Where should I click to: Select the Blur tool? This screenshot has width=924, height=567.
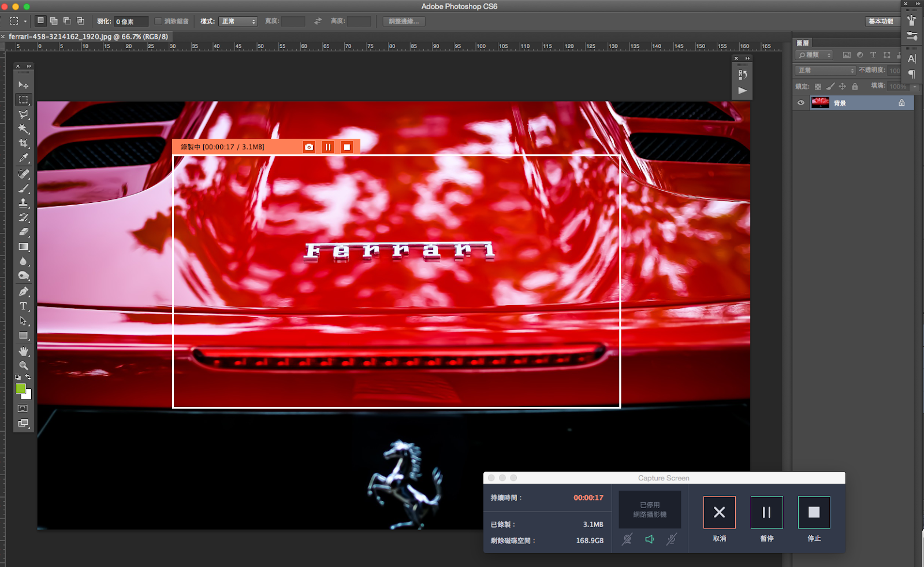point(23,261)
